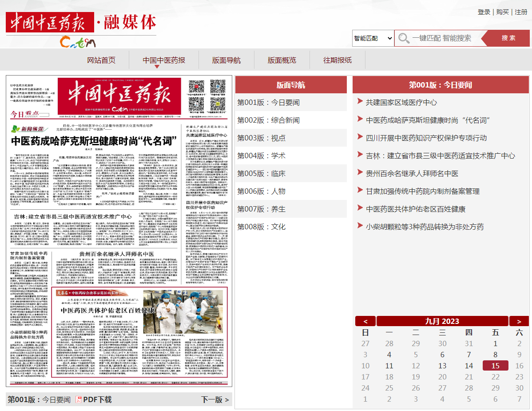Click 中医药医共体护佑老区百姓健康 headline on newspaper page
The height and width of the screenshot is (411, 532).
(107, 311)
